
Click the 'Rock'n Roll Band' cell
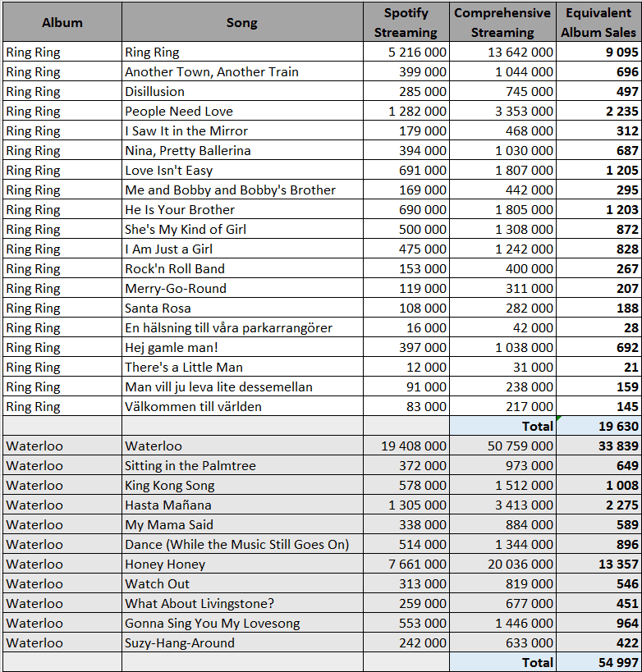coord(242,268)
